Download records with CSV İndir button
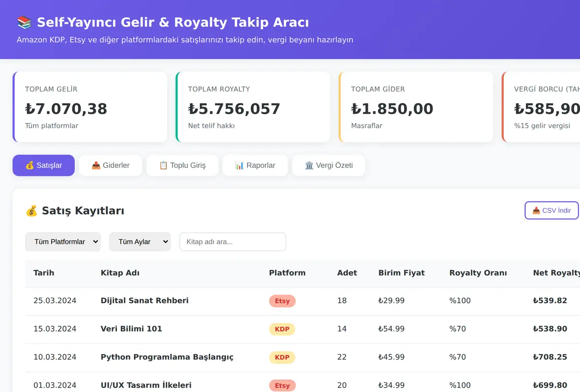The width and height of the screenshot is (580, 392). 551,210
